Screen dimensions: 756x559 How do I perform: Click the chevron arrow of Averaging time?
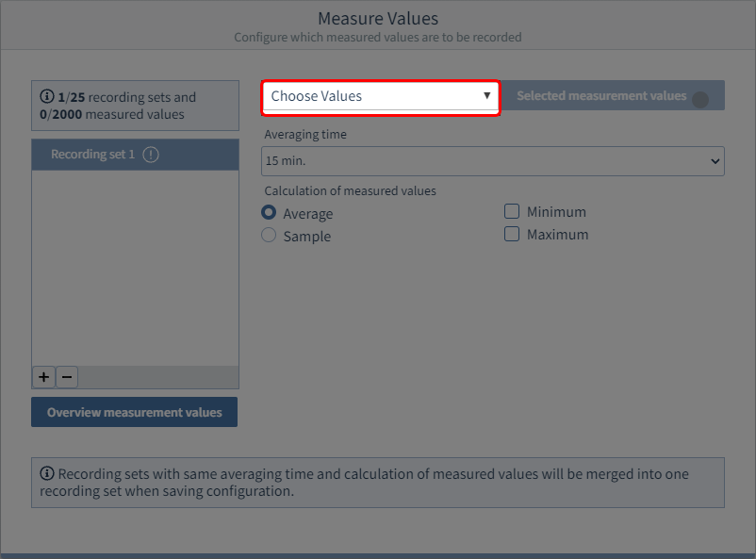click(714, 161)
